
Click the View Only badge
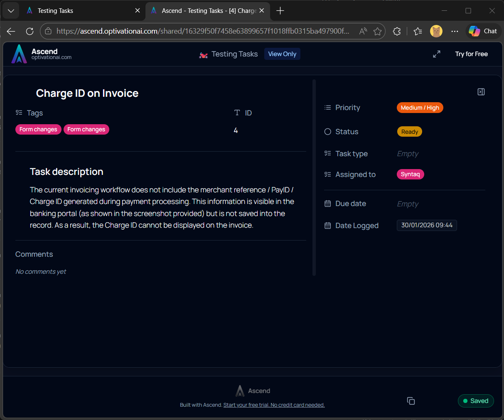click(x=282, y=54)
